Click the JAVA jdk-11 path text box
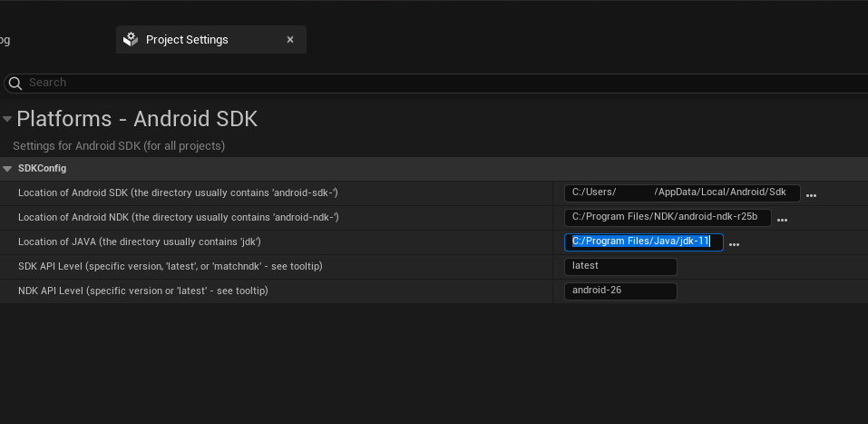This screenshot has width=868, height=424. [x=644, y=242]
